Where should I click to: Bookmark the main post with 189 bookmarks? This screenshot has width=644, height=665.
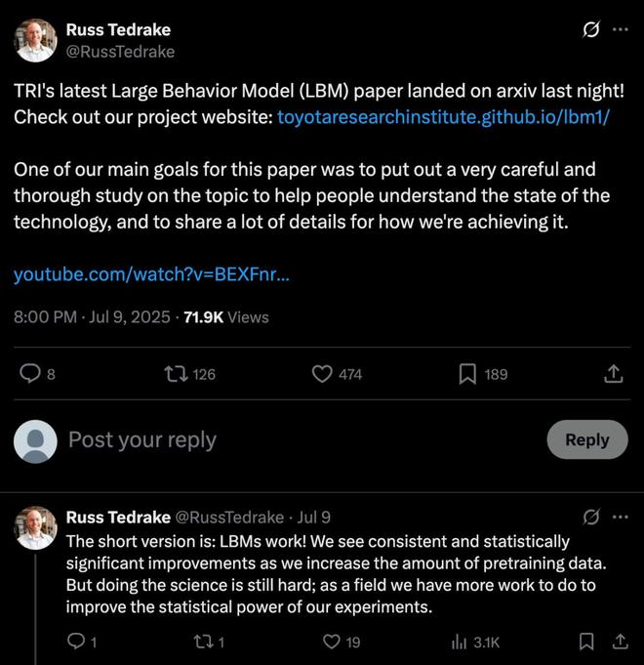467,374
